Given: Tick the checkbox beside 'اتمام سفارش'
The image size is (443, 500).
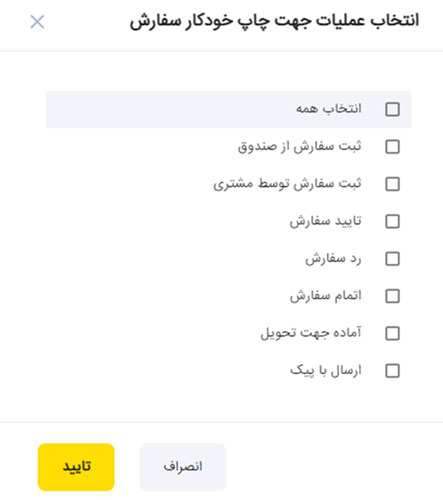Looking at the screenshot, I should (392, 296).
